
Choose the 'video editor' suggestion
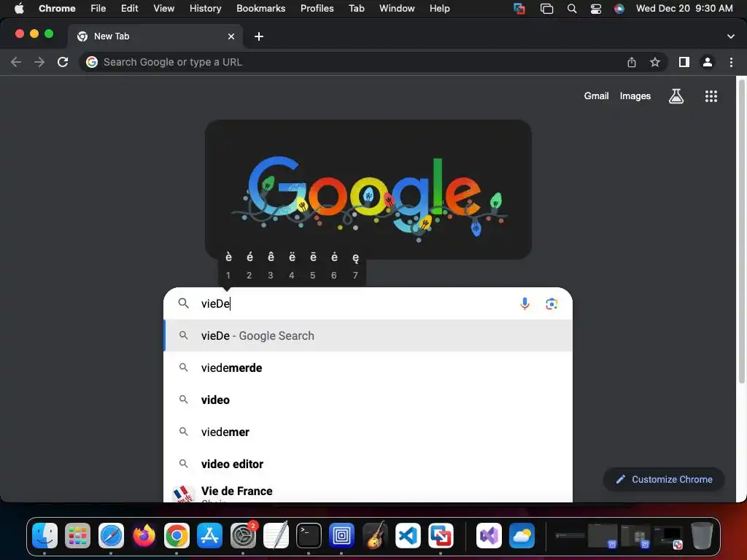368,464
